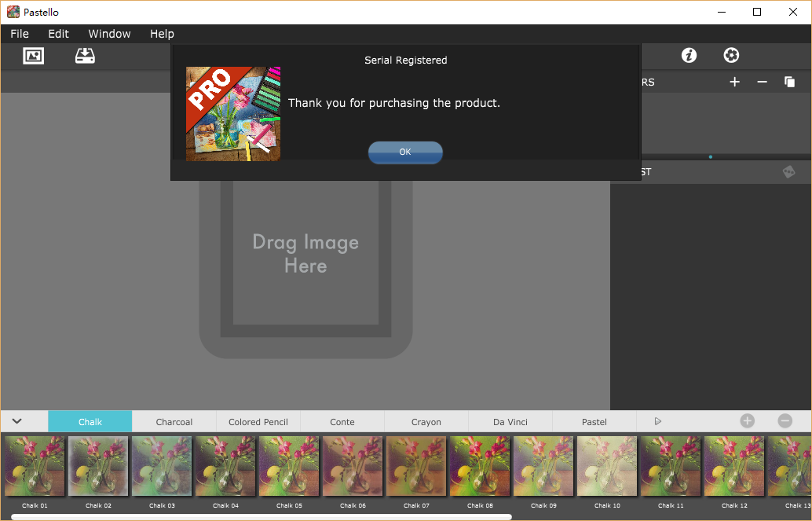Viewport: 812px width, 521px height.
Task: Open the File menu
Action: (20, 34)
